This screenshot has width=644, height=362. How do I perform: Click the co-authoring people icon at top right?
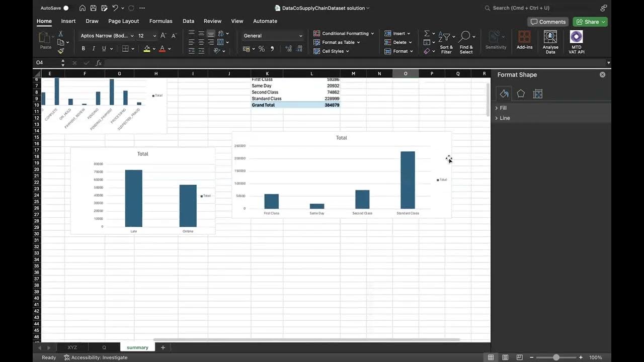(x=604, y=8)
